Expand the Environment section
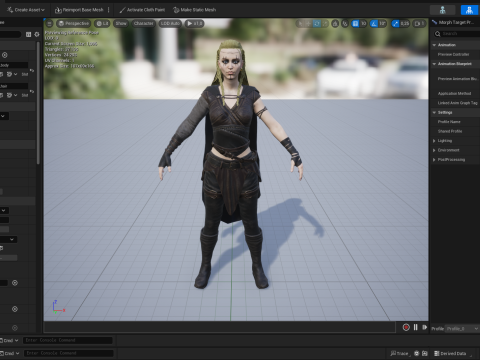The image size is (480, 360). click(434, 150)
